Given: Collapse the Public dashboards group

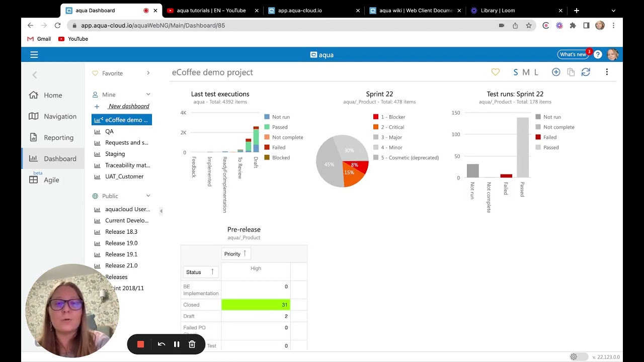Looking at the screenshot, I should pos(148,196).
